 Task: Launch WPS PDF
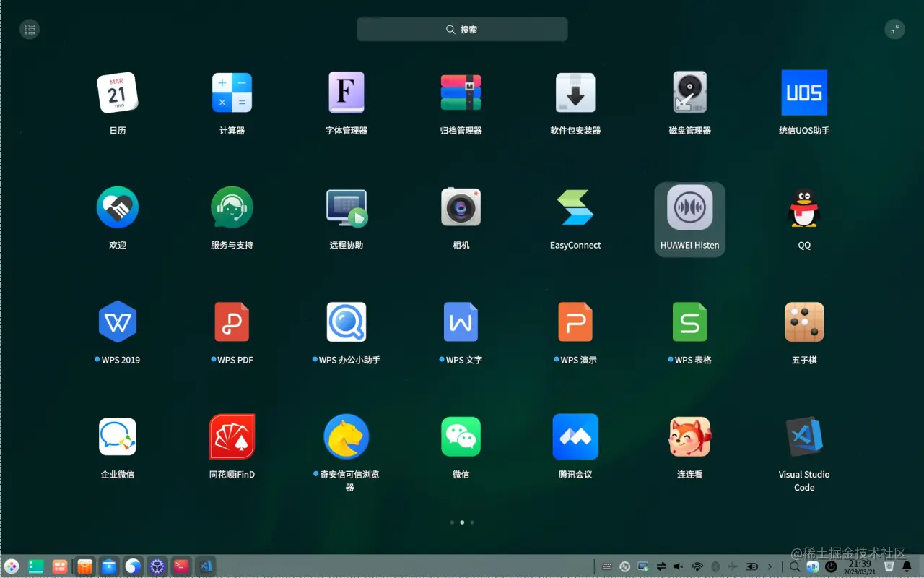(232, 322)
